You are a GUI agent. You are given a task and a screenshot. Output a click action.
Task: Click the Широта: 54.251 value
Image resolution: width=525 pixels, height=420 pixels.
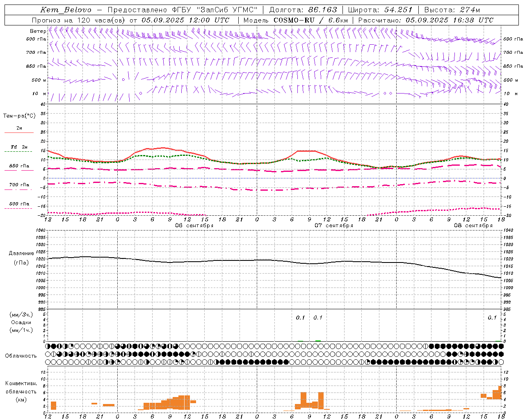[x=380, y=10]
